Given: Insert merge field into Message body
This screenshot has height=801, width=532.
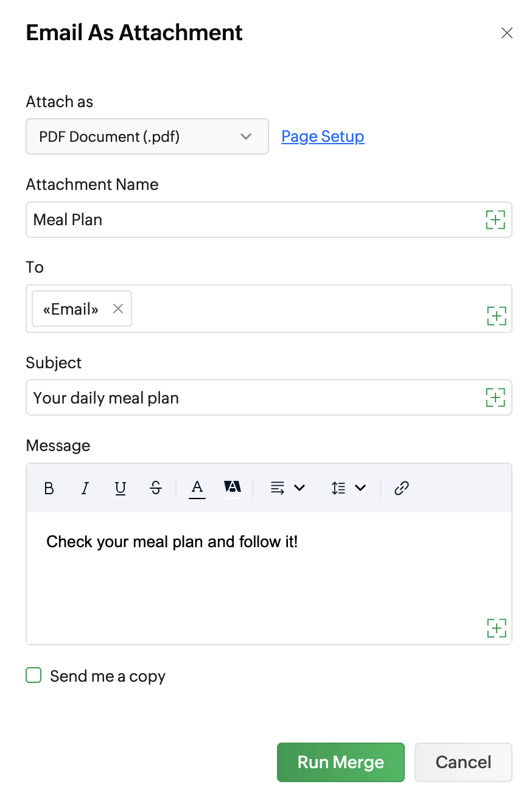Looking at the screenshot, I should (497, 628).
